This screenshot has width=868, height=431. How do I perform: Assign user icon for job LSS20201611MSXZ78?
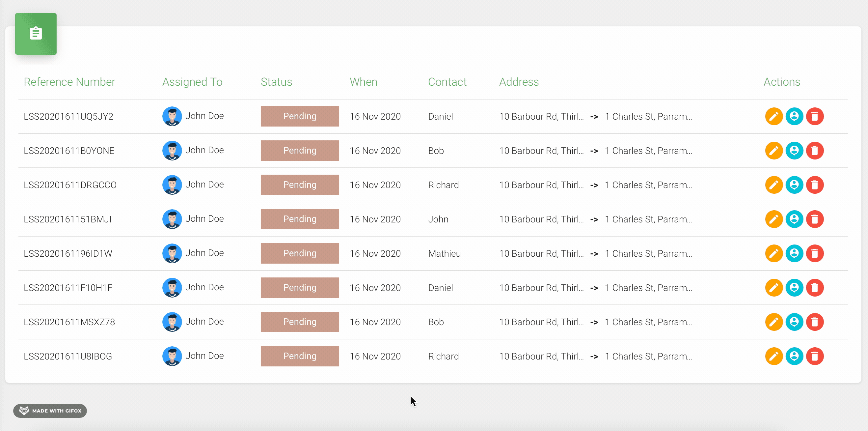pos(794,322)
